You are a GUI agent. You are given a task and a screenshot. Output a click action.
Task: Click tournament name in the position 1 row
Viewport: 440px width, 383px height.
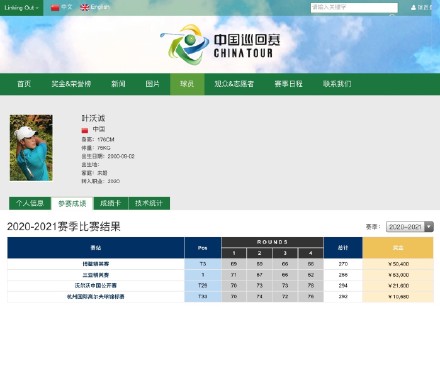tap(96, 275)
